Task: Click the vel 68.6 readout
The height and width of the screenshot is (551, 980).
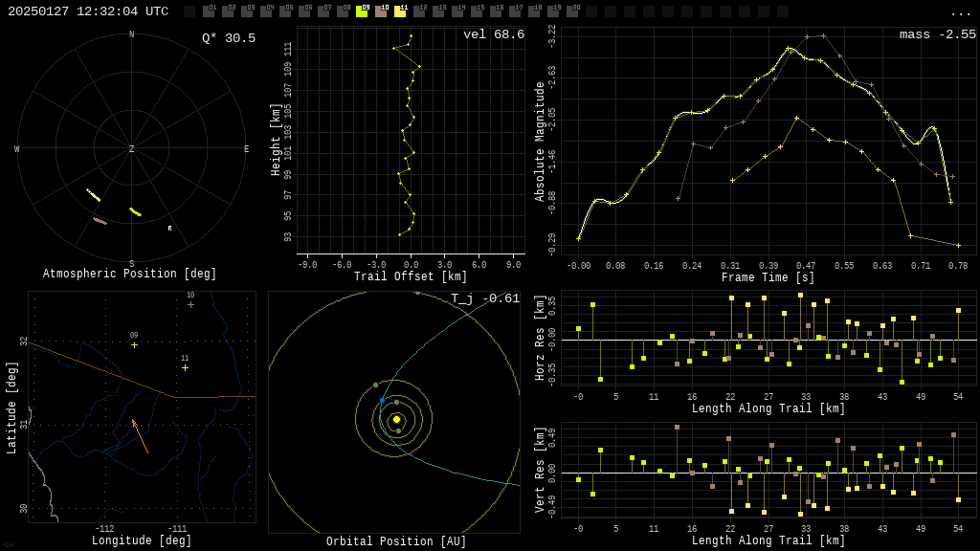Action: pos(493,34)
